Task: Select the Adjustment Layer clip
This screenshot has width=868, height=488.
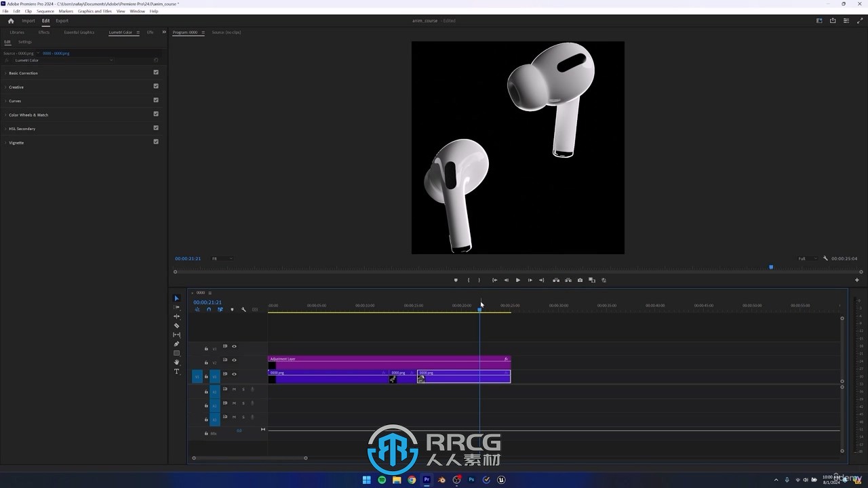Action: coord(389,363)
